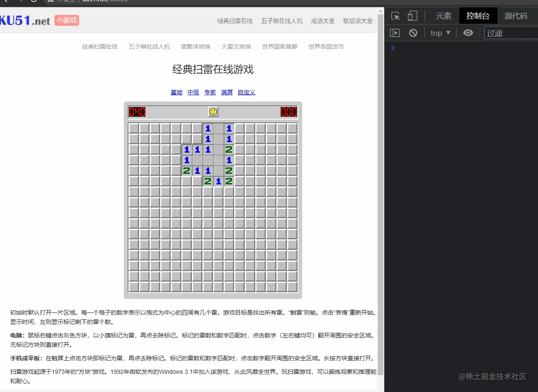Image resolution: width=538 pixels, height=392 pixels.
Task: Switch to the 源代码 DevTools tab
Action: [x=516, y=16]
